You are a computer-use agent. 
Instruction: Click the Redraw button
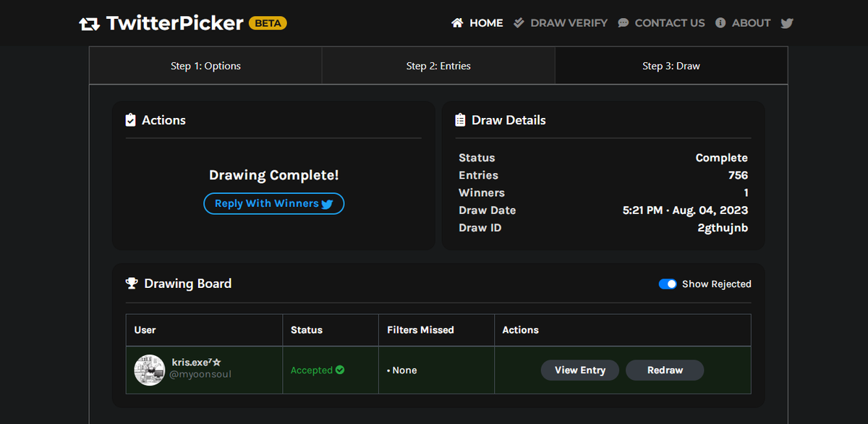pos(665,370)
